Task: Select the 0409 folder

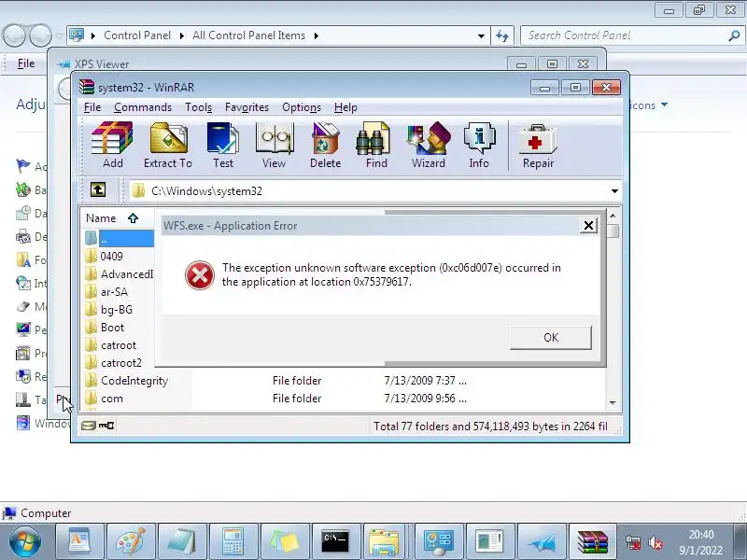Action: pyautogui.click(x=111, y=256)
